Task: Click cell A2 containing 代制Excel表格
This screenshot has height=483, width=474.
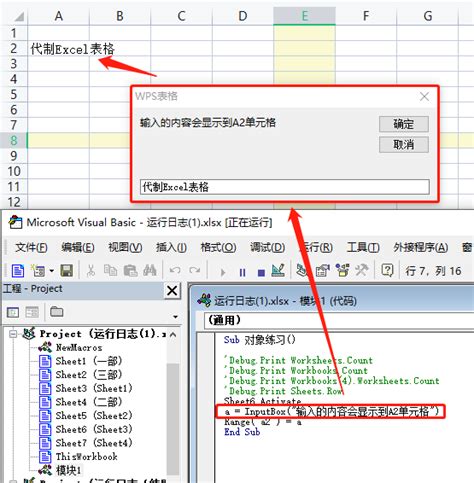Action: point(58,49)
